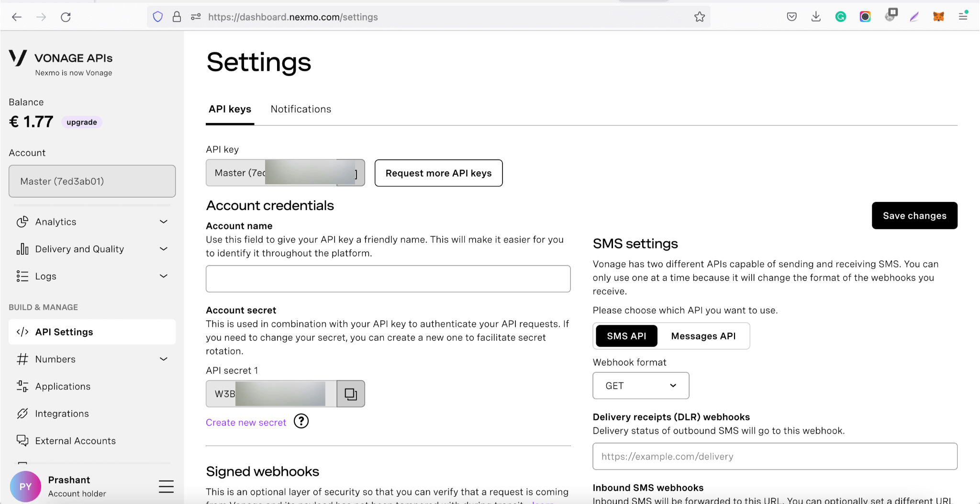Select SMS API option
Screen dimensions: 980x504
626,336
